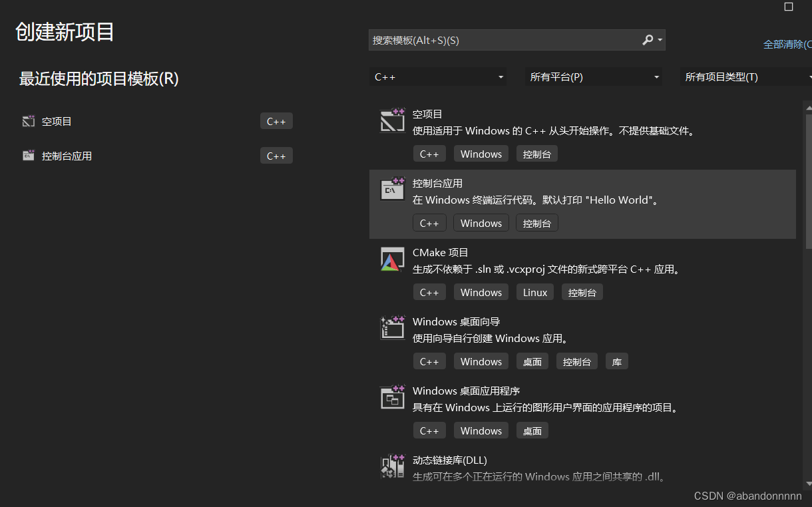
Task: Click the Windows 桌面向导 template icon
Action: pyautogui.click(x=392, y=328)
